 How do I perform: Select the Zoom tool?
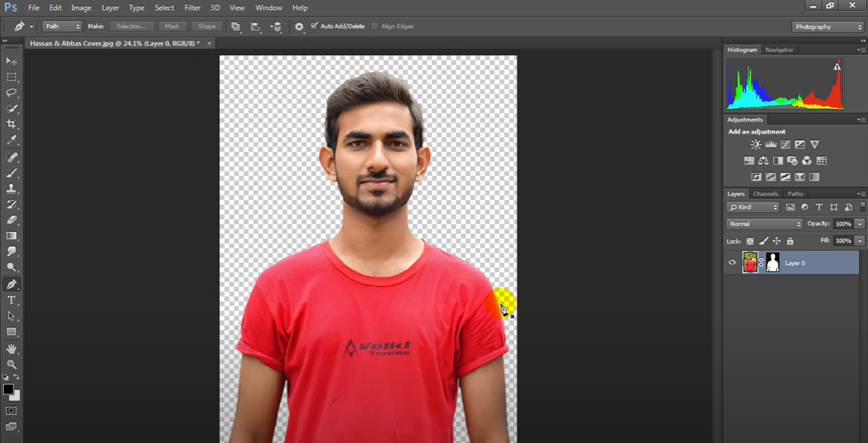click(12, 364)
